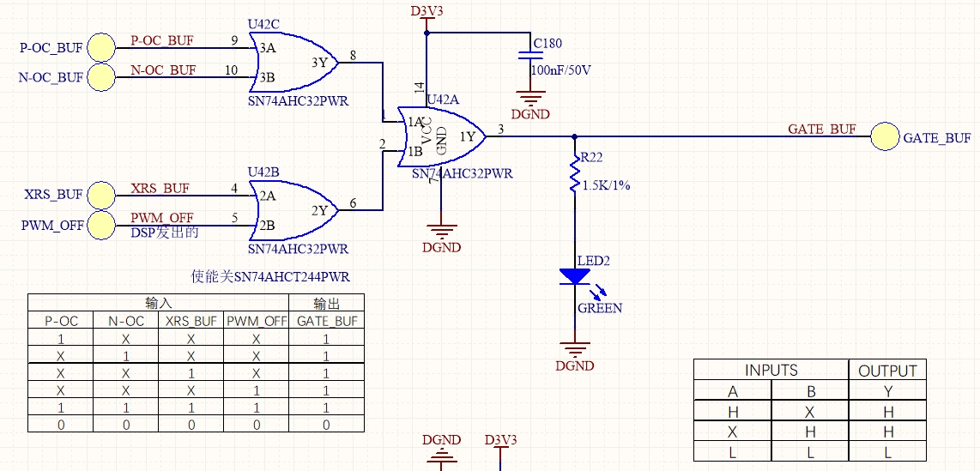The width and height of the screenshot is (980, 471).
Task: Click the C180 designator text
Action: [x=547, y=44]
